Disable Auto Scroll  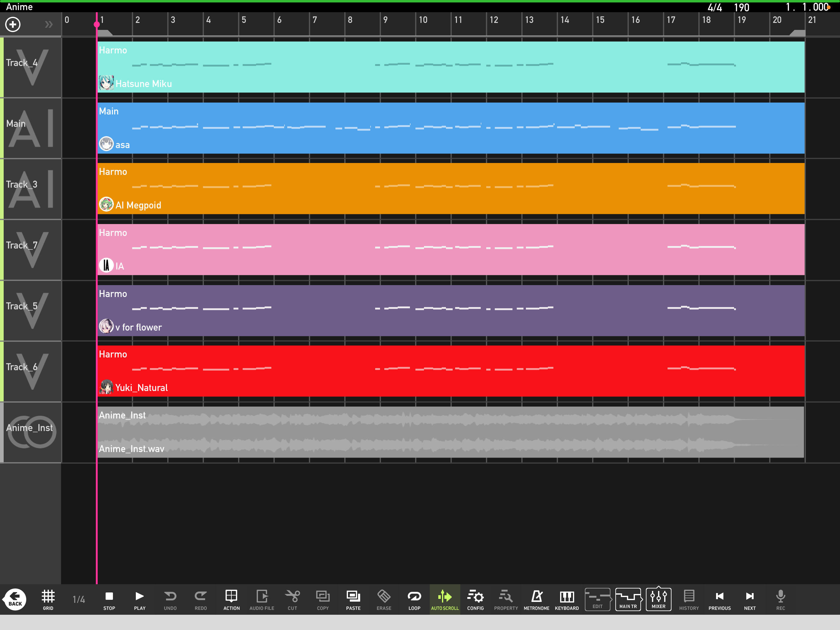click(445, 599)
